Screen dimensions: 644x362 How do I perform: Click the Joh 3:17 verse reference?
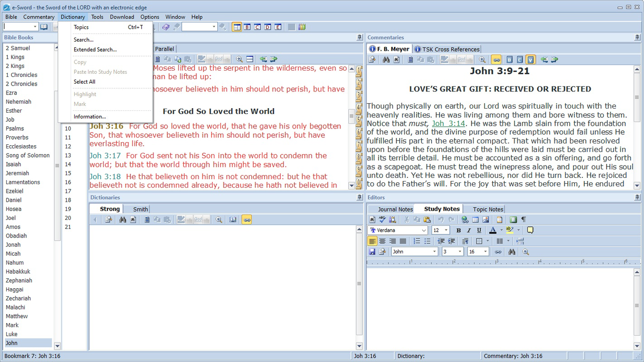pyautogui.click(x=105, y=156)
